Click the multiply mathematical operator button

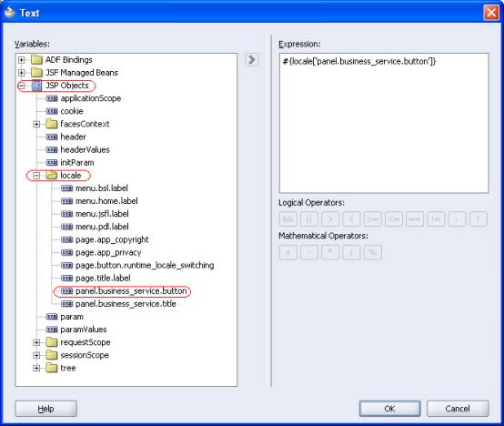(330, 252)
